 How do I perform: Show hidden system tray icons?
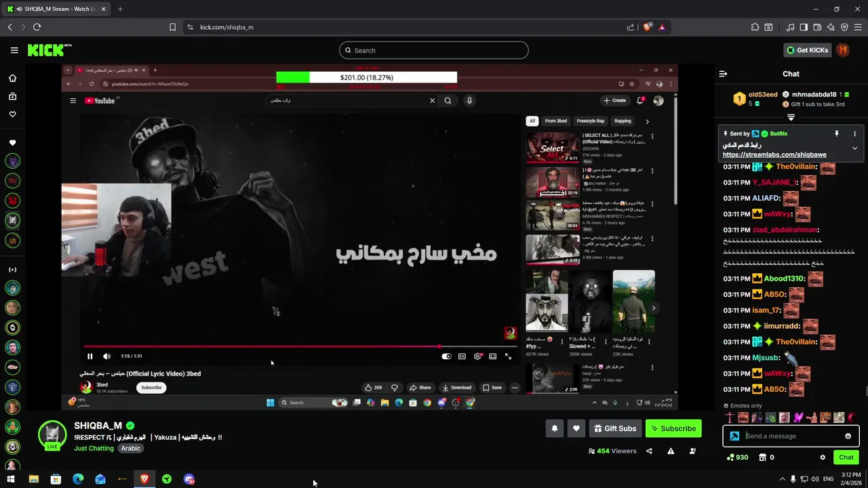[782, 479]
